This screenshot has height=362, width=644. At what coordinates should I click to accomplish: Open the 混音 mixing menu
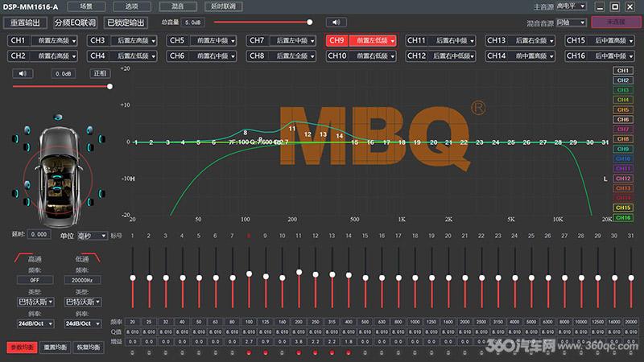[x=178, y=6]
